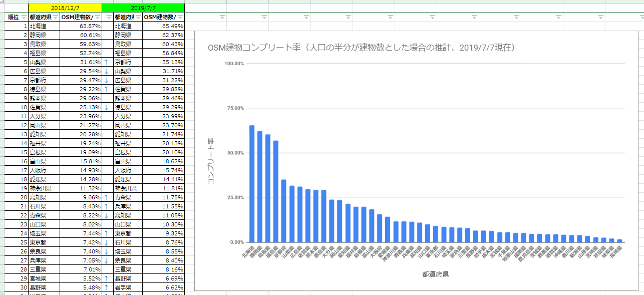Select cell showing 65.49%
The width and height of the screenshot is (644, 295).
(163, 26)
